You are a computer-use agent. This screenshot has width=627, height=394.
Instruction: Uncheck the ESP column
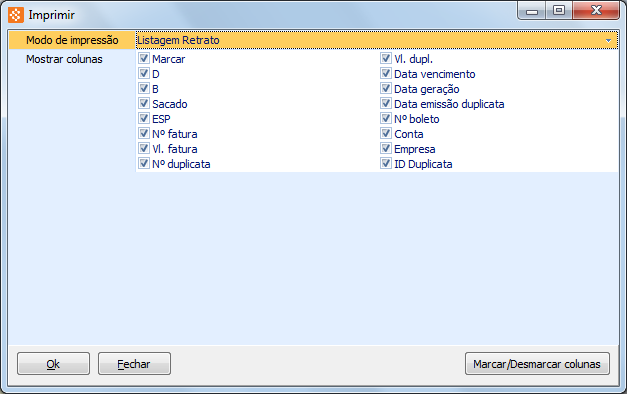(x=144, y=118)
